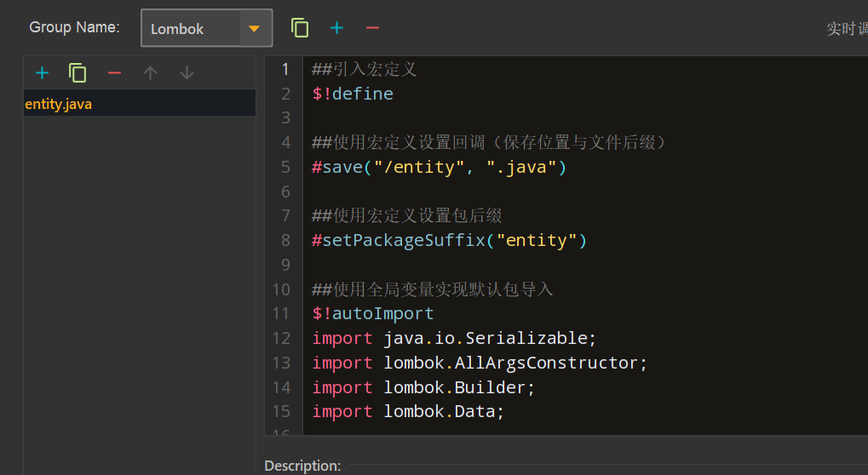The image size is (868, 475).
Task: Remove the template with the list minus icon
Action: [x=115, y=73]
